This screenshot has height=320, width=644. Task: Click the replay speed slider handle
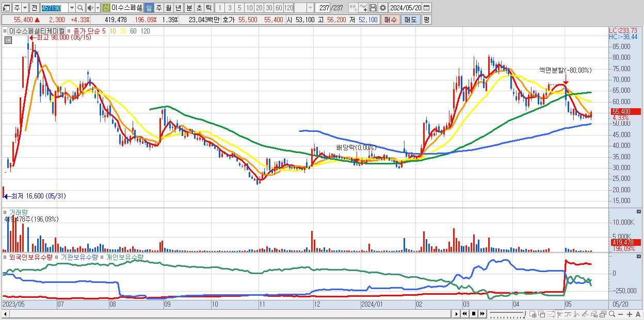pyautogui.click(x=525, y=313)
